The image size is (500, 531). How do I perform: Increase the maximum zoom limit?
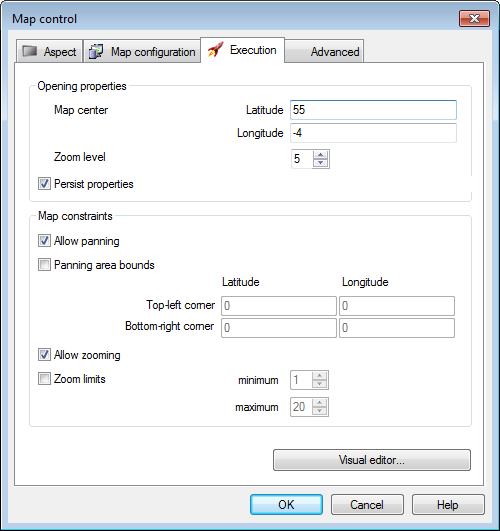[x=319, y=403]
